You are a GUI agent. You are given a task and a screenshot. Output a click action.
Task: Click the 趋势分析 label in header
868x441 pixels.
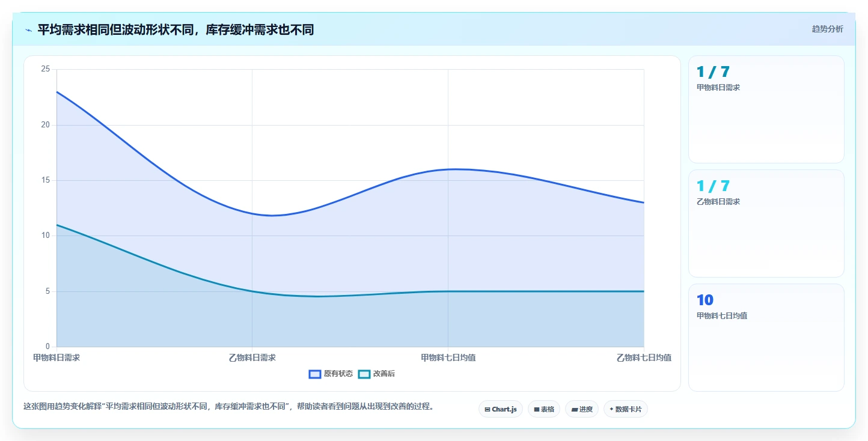pos(827,29)
